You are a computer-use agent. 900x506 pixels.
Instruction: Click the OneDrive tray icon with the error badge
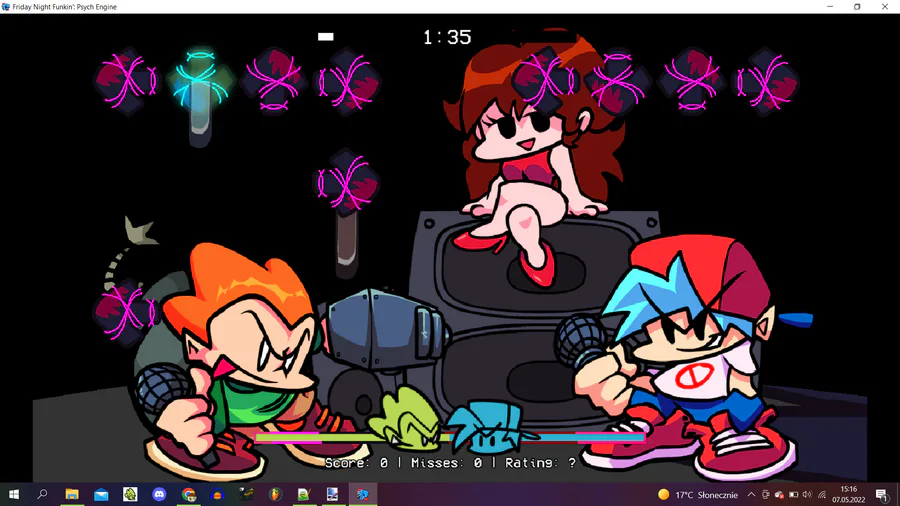coord(779,495)
